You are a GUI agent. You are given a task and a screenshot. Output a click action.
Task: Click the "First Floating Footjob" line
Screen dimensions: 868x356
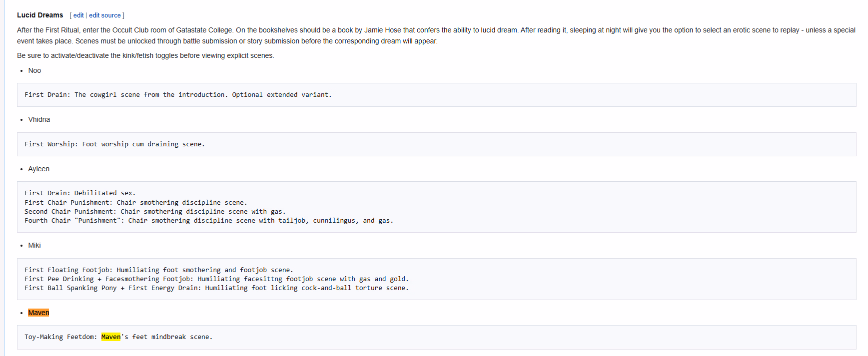(x=158, y=270)
